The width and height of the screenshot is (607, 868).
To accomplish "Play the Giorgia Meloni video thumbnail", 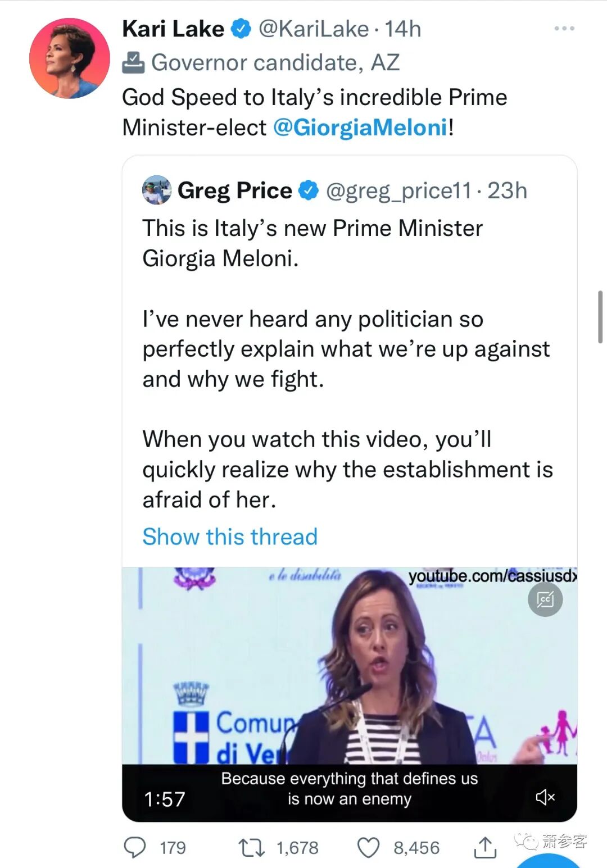I will tap(350, 666).
